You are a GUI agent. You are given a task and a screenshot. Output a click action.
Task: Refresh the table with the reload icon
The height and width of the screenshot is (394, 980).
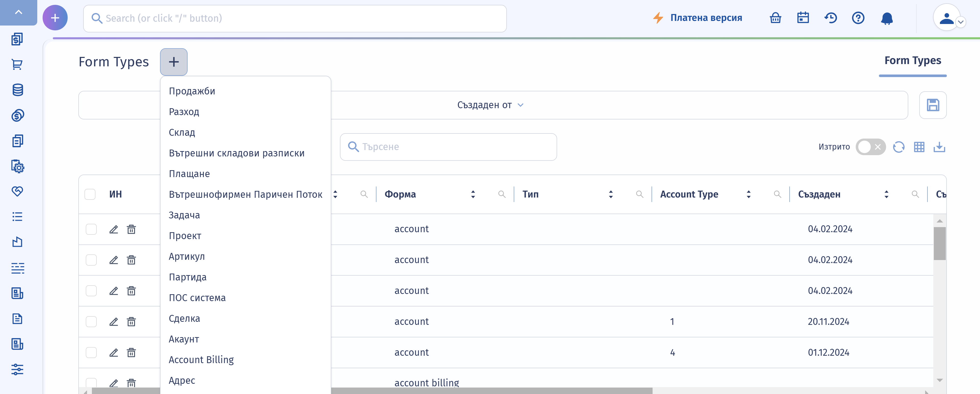[x=899, y=147]
